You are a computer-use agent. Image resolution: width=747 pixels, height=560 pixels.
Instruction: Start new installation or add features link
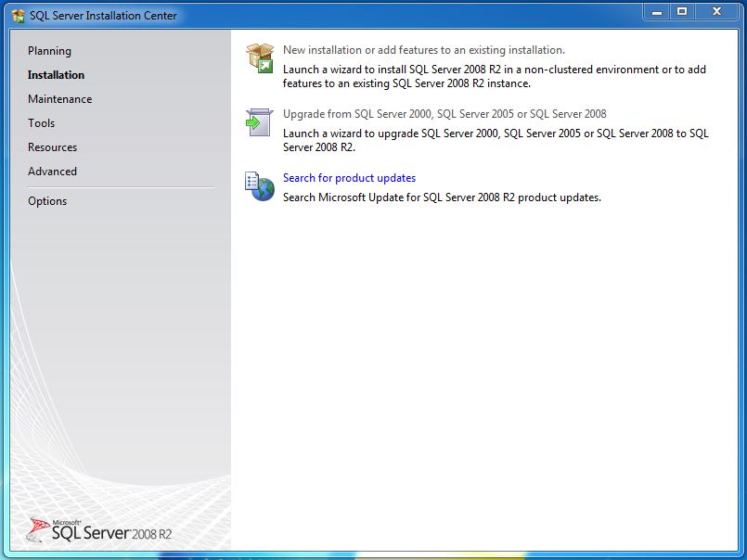(x=424, y=50)
